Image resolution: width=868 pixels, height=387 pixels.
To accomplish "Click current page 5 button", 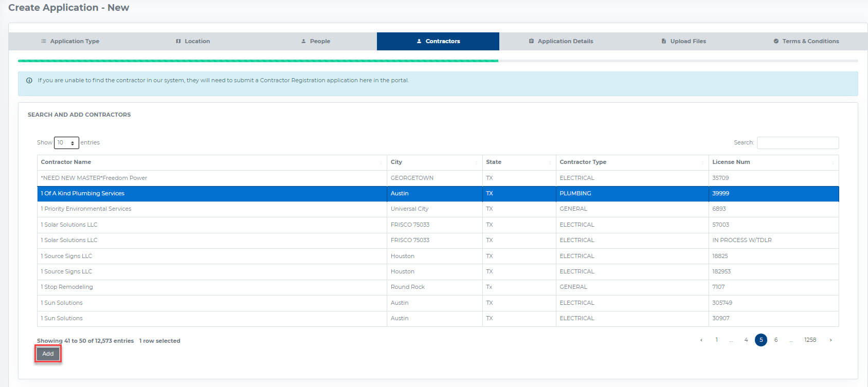I will pos(761,340).
